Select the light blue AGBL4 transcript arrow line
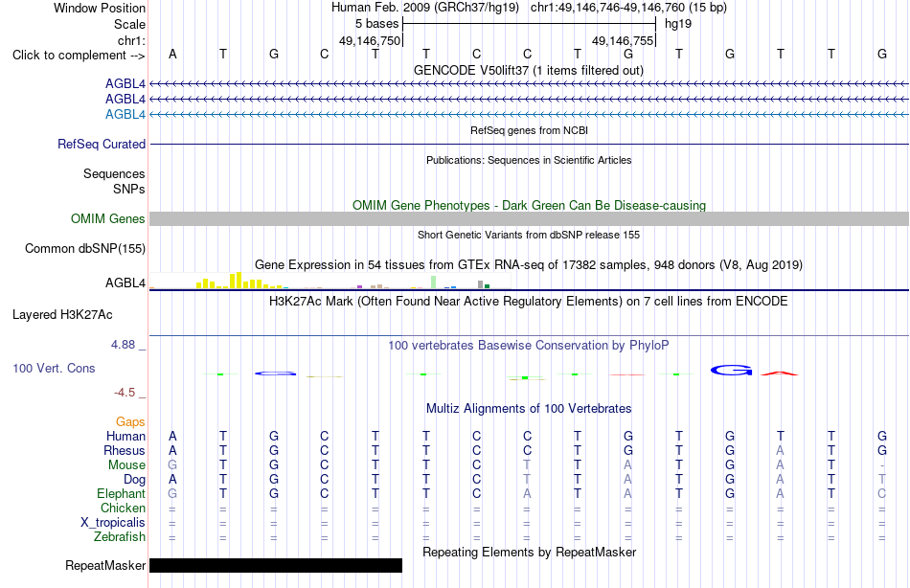 coord(530,114)
